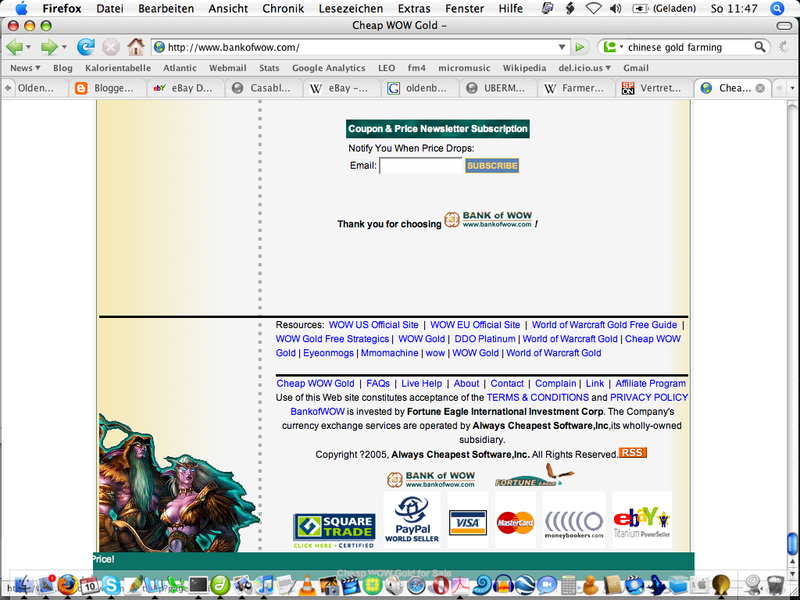Open Finder from the Dock
The image size is (800, 600).
[23, 585]
